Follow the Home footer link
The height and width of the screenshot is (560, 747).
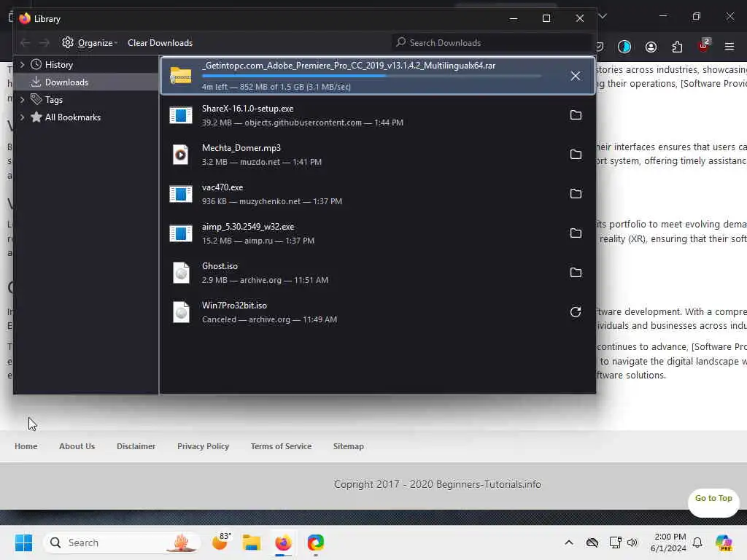pos(26,446)
